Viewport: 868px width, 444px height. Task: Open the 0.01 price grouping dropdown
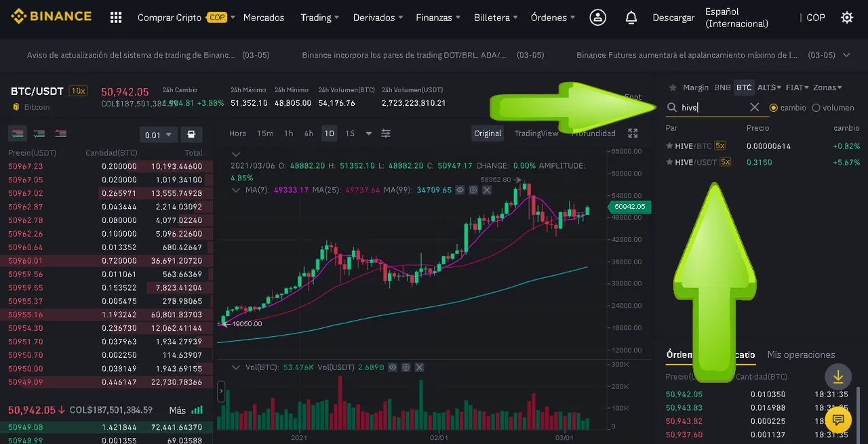pyautogui.click(x=159, y=134)
